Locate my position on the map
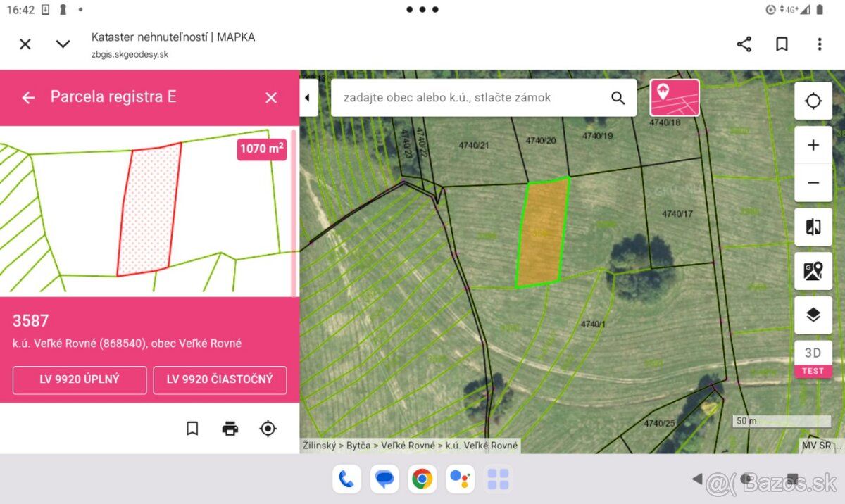845x504 pixels. click(x=813, y=101)
